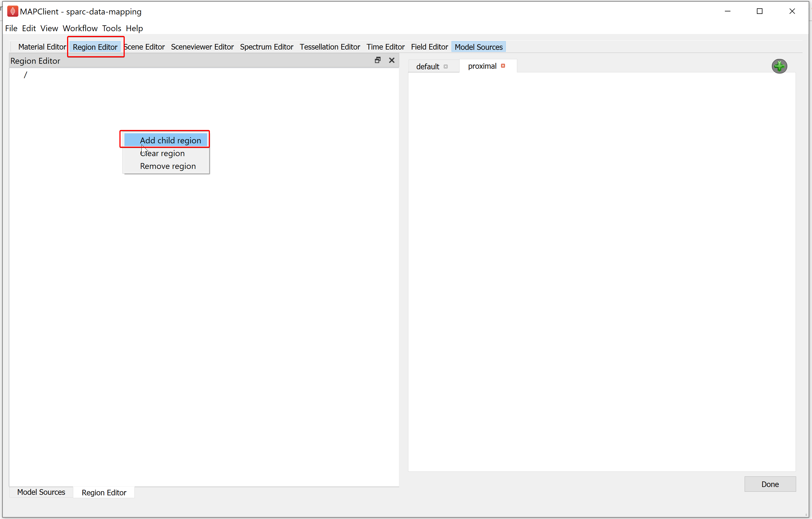Toggle Spectrum Editor in toolbar
Image resolution: width=812 pixels, height=519 pixels.
(x=267, y=47)
